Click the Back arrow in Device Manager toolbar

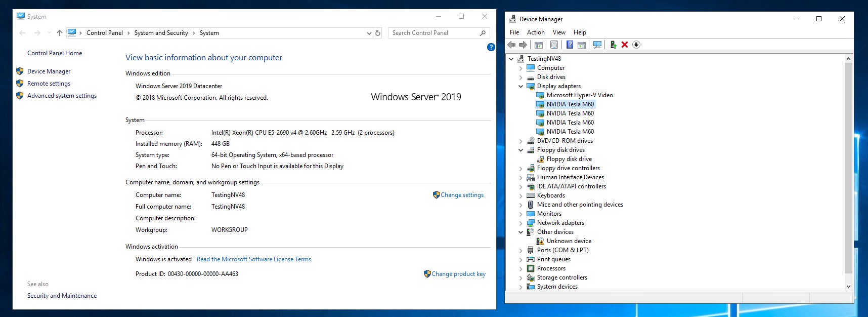click(511, 45)
